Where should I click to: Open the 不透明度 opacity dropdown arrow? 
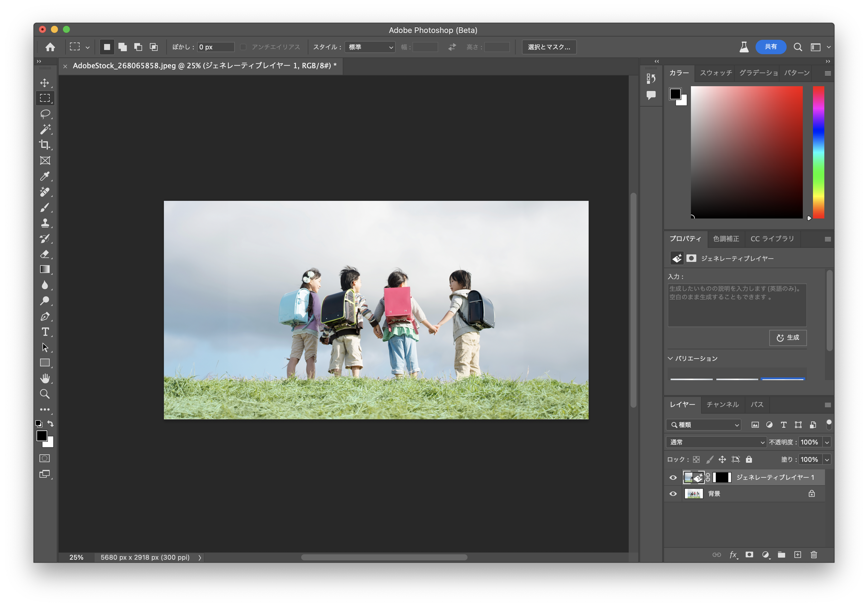click(827, 442)
